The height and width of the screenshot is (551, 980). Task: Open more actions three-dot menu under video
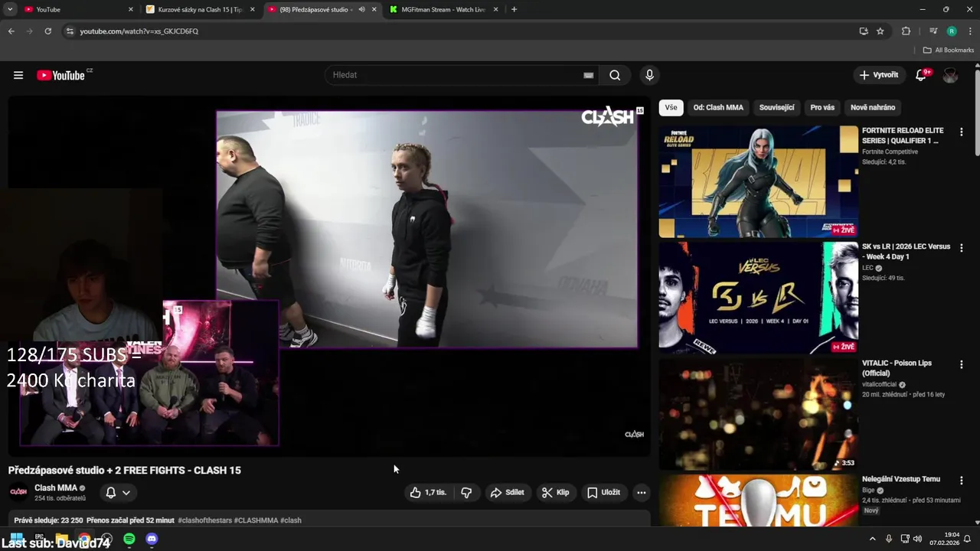click(x=642, y=492)
